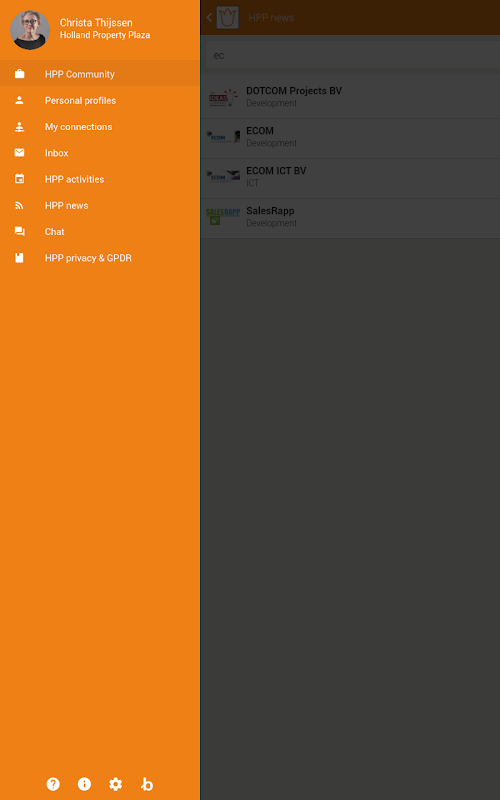
Task: Open the help question mark icon
Action: pyautogui.click(x=53, y=784)
